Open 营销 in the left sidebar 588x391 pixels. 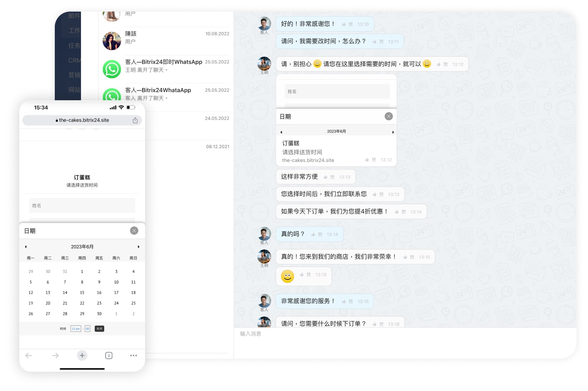tap(74, 75)
